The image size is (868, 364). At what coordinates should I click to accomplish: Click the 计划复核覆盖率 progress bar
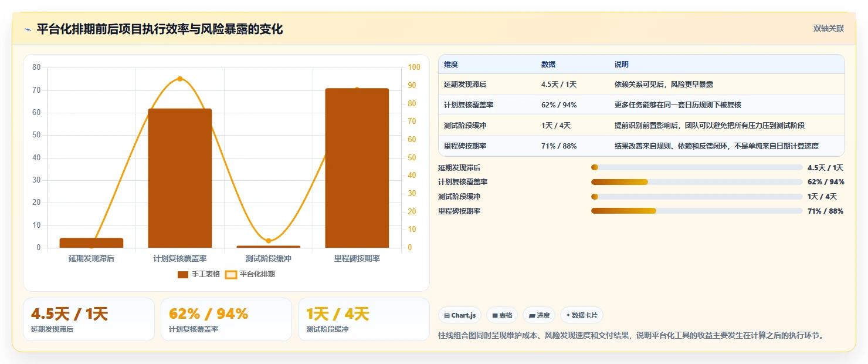click(x=697, y=182)
